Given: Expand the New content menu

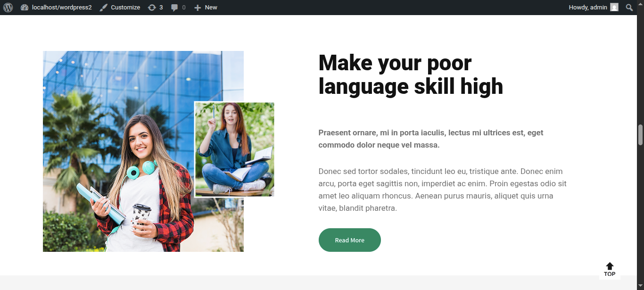Looking at the screenshot, I should point(206,8).
